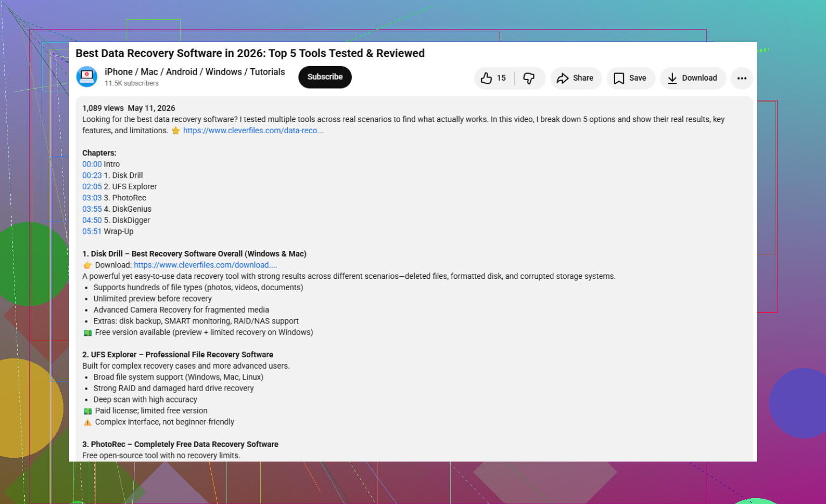Open the channel avatar icon
826x504 pixels.
(x=87, y=77)
